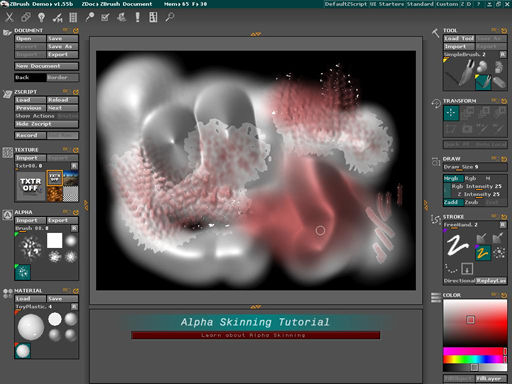512x384 pixels.
Task: Click the Load Tool button
Action: pyautogui.click(x=459, y=38)
